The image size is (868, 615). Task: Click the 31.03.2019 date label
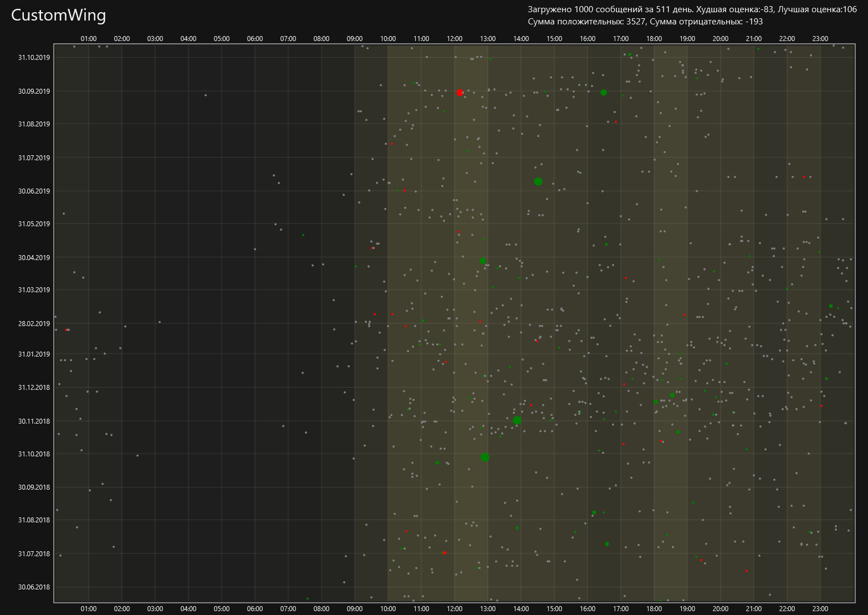pyautogui.click(x=34, y=289)
